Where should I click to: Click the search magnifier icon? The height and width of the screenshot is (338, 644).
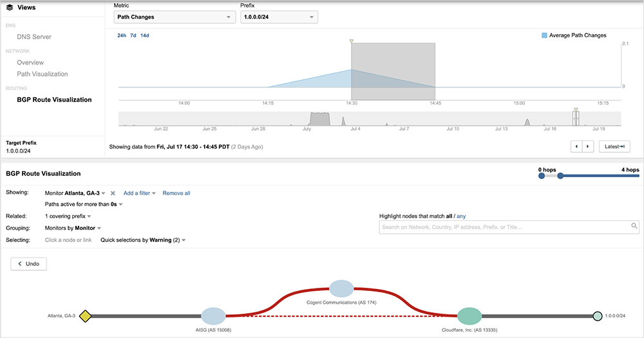tap(634, 227)
